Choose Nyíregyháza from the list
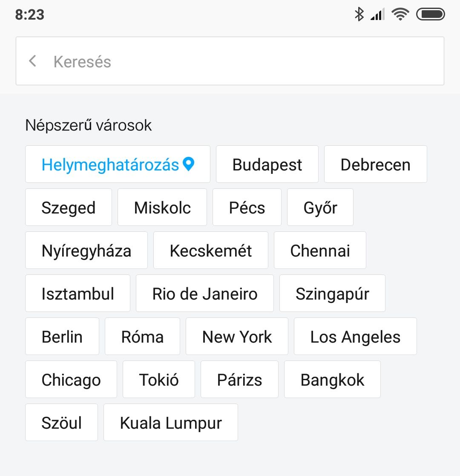The image size is (460, 476). [86, 251]
